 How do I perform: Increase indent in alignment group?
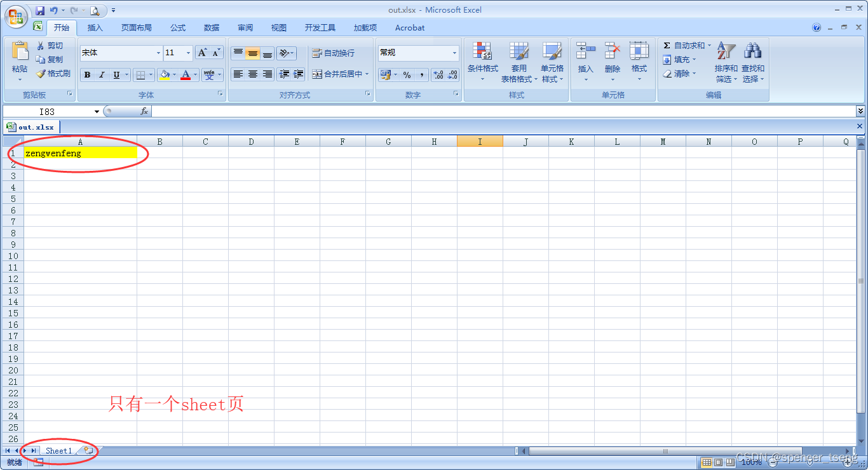[x=299, y=74]
